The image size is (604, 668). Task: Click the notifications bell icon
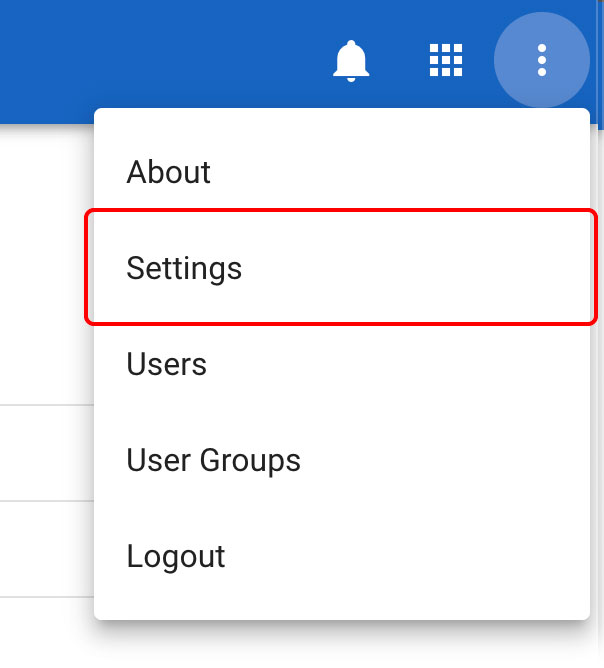click(x=351, y=61)
